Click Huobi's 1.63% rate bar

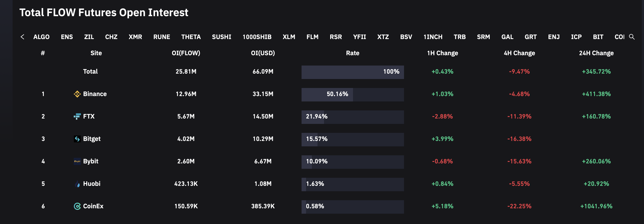(x=353, y=184)
